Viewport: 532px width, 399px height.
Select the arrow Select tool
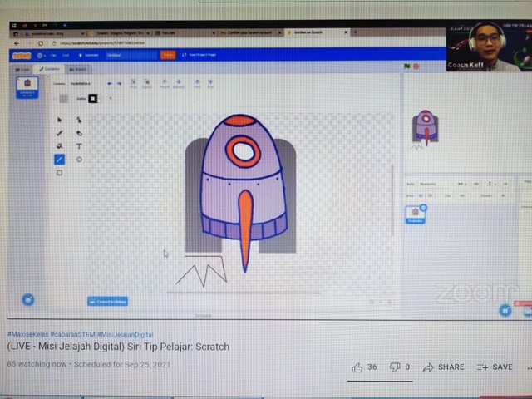(x=60, y=120)
